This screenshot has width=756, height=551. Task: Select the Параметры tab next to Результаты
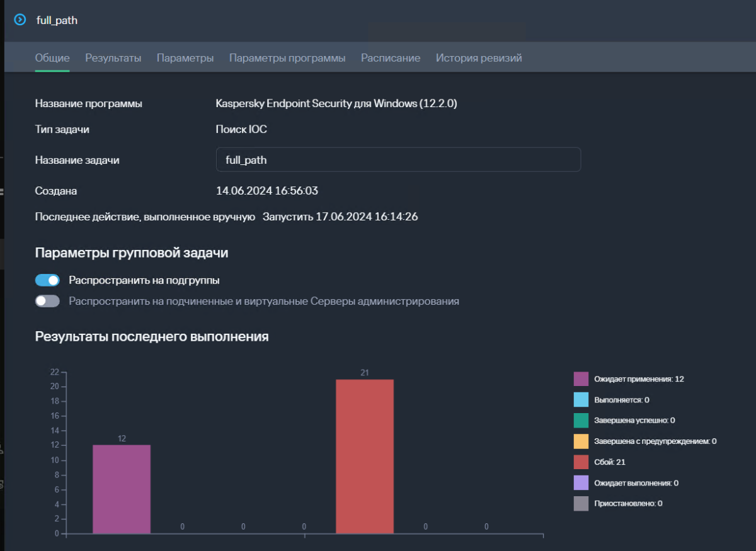click(x=185, y=58)
